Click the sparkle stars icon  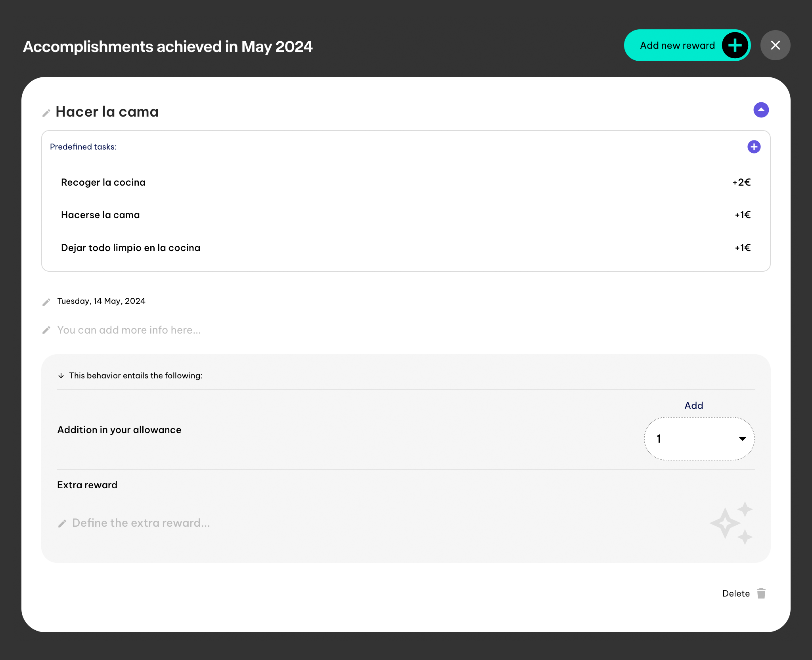[x=731, y=523]
